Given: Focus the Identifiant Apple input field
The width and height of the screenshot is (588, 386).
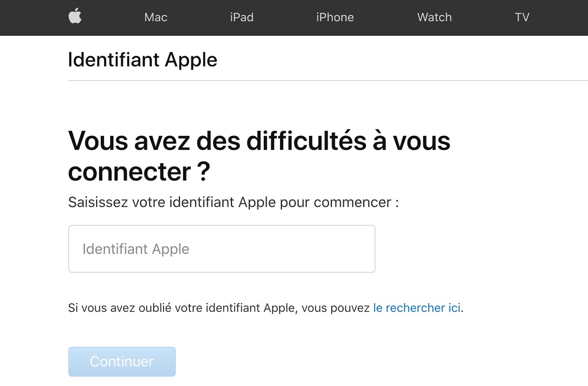Looking at the screenshot, I should click(221, 249).
